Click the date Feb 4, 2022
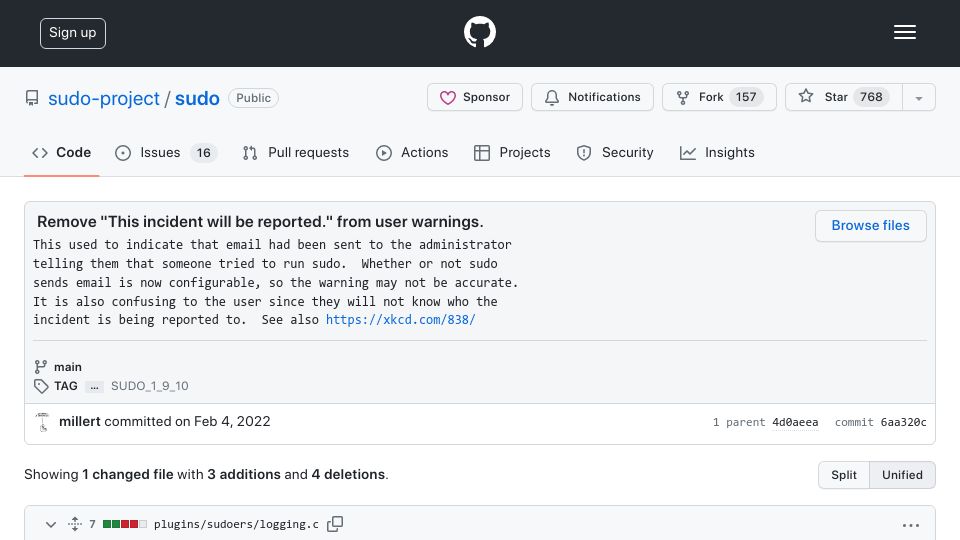960x540 pixels. [x=232, y=421]
